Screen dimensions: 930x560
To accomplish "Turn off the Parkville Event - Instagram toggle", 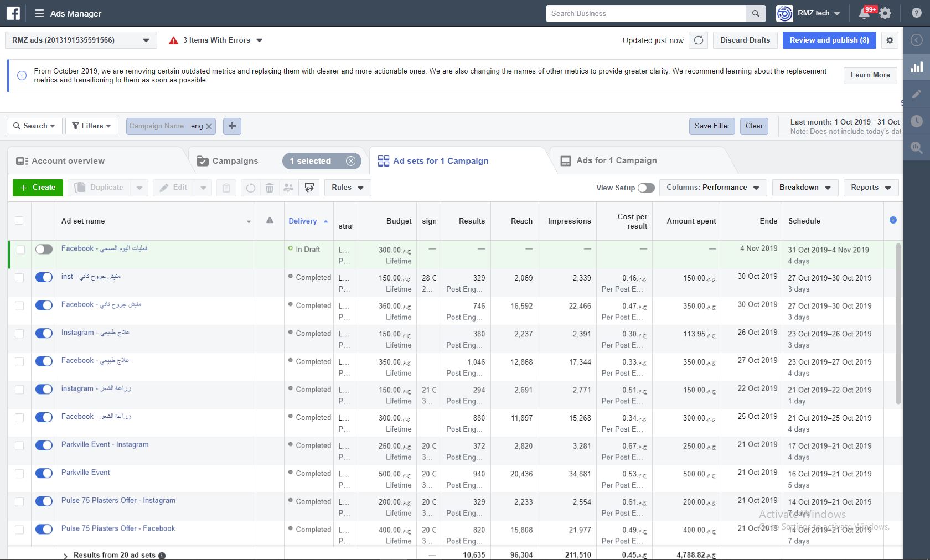I will 44,445.
